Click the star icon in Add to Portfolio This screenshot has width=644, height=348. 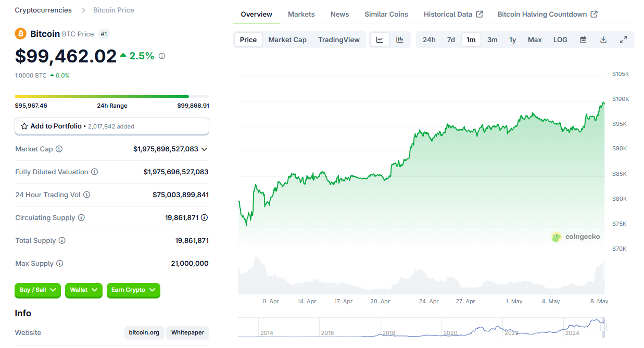click(24, 126)
